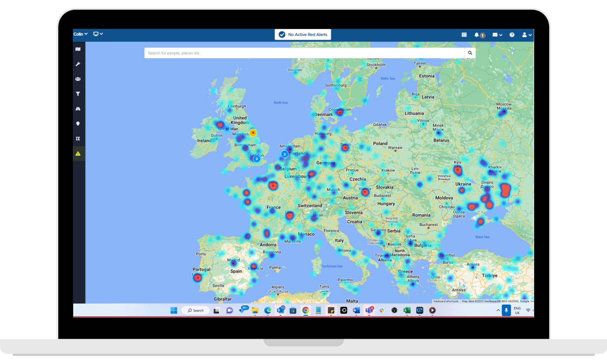This screenshot has height=364, width=607.
Task: Launch Microsoft Edge from the taskbar
Action: [268, 310]
